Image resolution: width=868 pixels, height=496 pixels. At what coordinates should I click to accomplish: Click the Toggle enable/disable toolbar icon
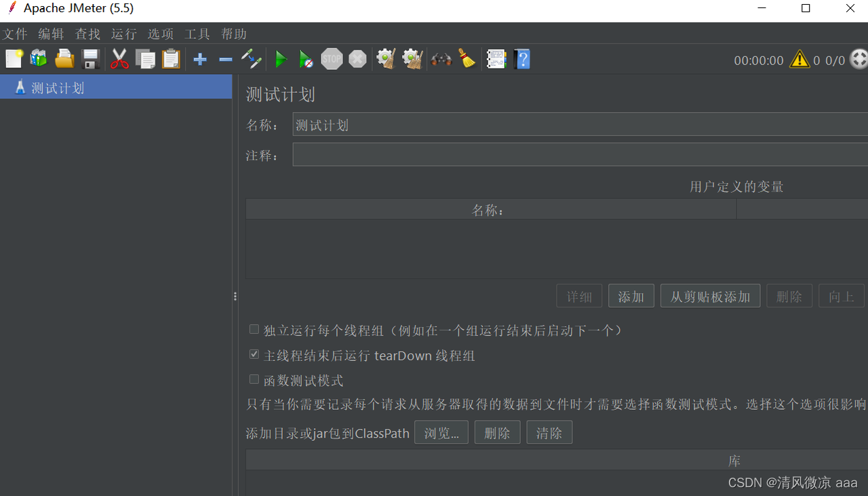[251, 59]
